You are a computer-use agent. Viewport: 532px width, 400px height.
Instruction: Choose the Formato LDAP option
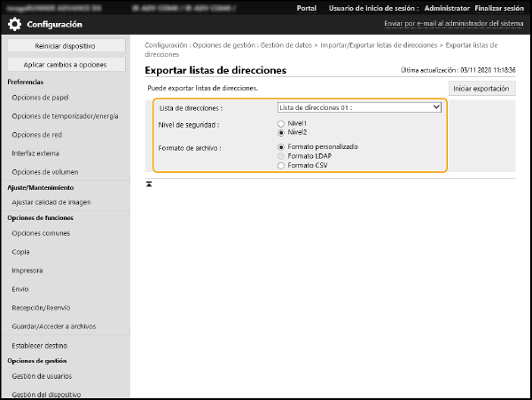coord(282,156)
